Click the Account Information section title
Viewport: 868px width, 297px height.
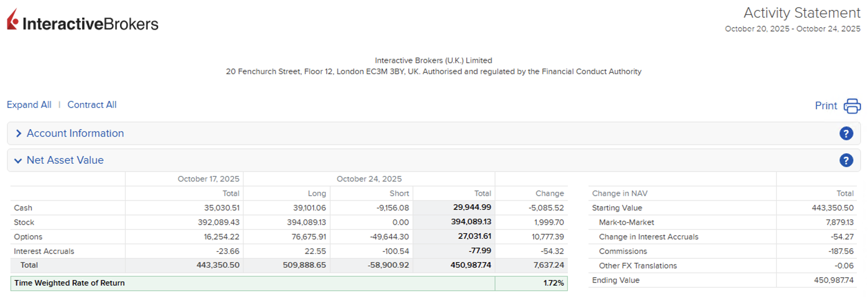(75, 133)
